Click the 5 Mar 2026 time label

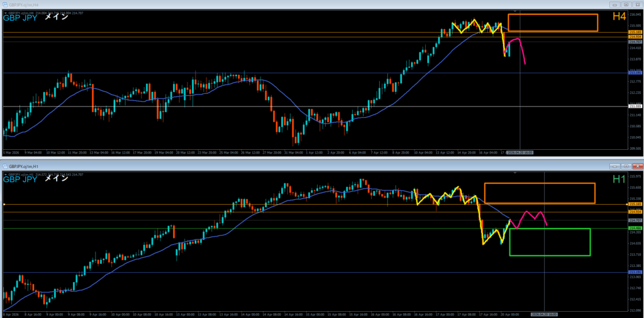(10, 152)
